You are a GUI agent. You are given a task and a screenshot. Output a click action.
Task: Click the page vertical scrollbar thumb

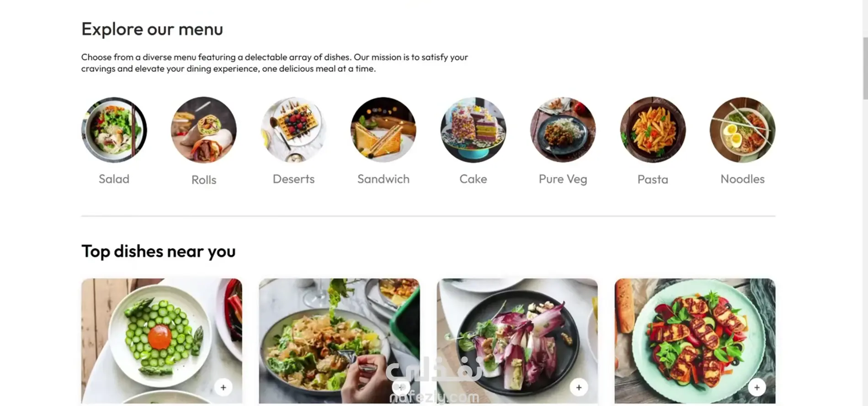point(865,69)
